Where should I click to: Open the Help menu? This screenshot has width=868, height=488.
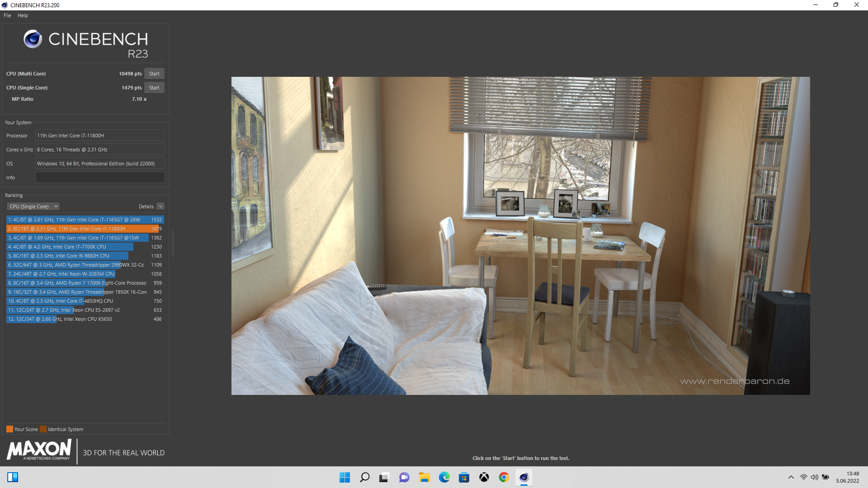click(x=23, y=15)
